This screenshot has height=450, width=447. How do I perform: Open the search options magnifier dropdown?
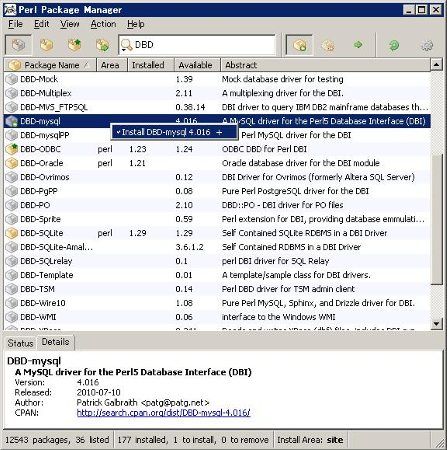click(x=126, y=45)
